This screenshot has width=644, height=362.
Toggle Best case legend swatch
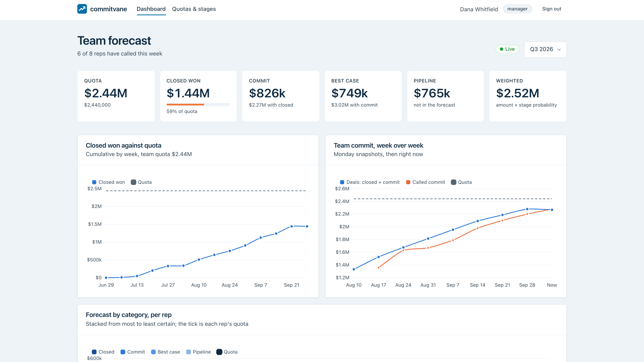[153, 352]
